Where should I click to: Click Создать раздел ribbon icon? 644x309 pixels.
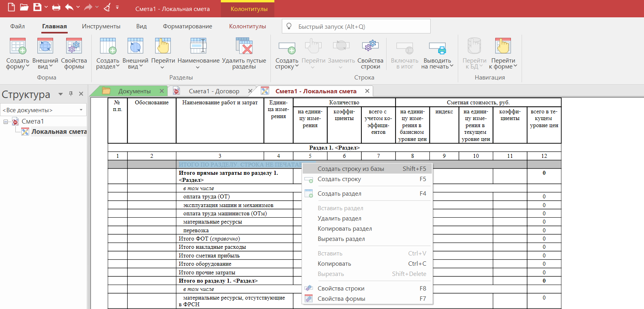tap(108, 46)
